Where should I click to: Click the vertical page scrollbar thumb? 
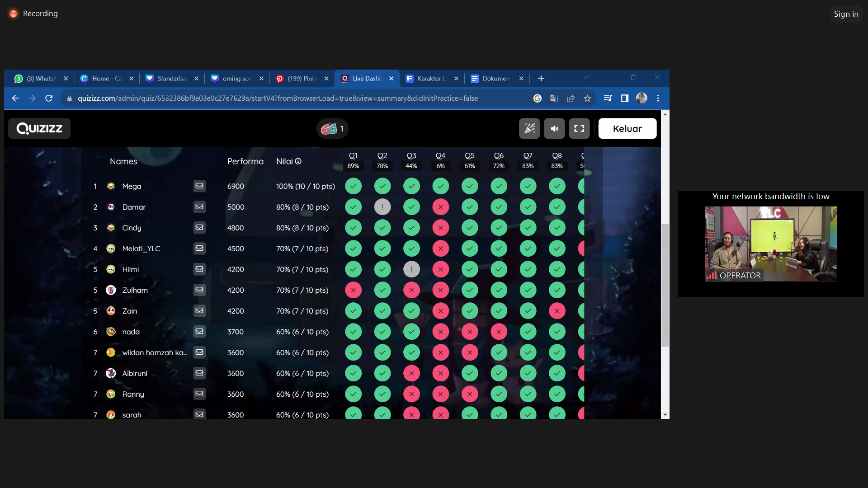665,285
